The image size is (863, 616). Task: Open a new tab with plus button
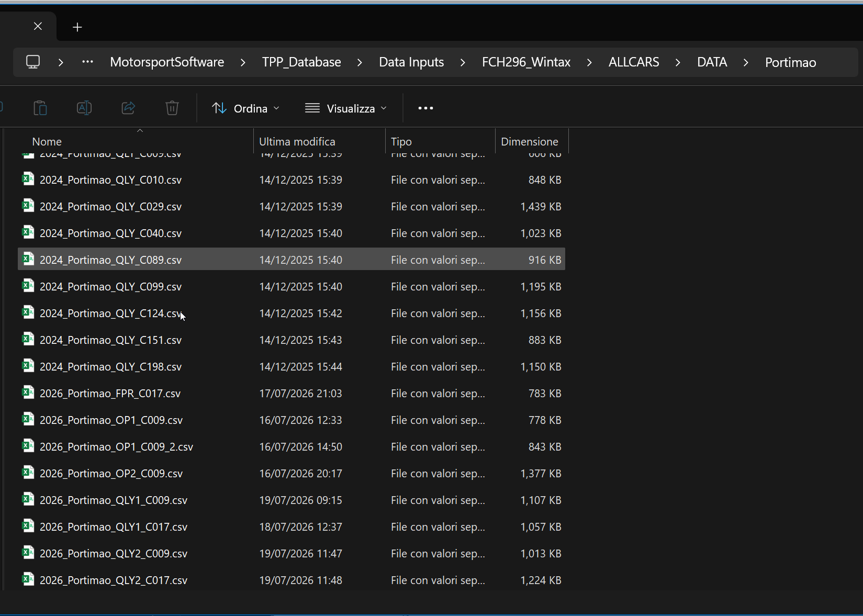[x=77, y=27]
